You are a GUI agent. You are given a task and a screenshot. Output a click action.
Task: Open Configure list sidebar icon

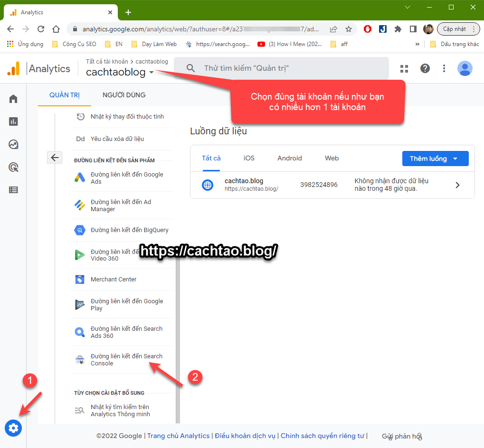click(13, 190)
